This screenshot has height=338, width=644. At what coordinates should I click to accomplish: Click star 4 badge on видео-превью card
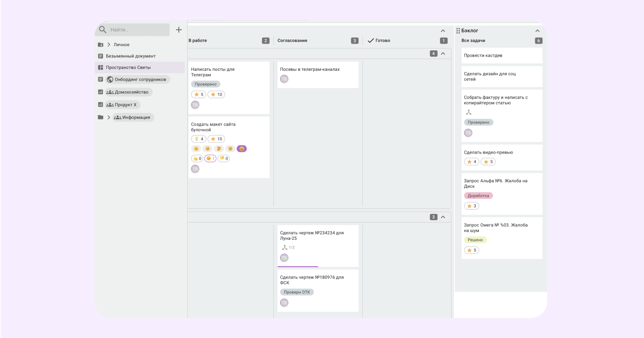point(471,162)
